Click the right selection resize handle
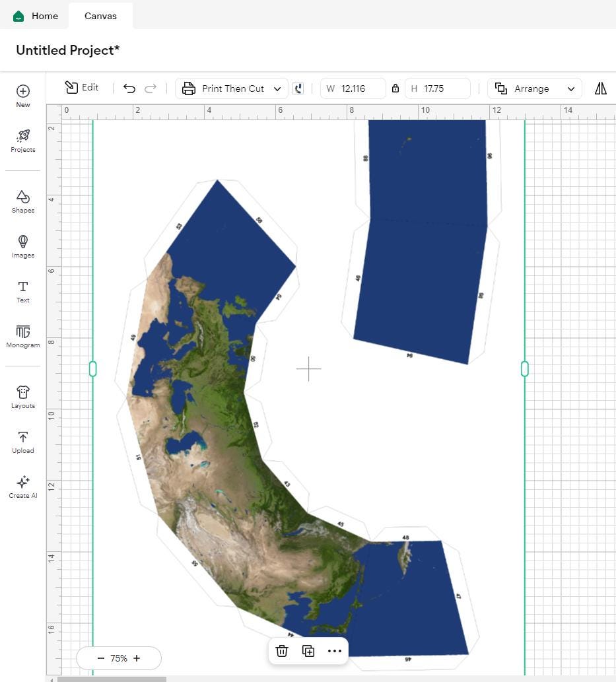616x682 pixels. [x=525, y=369]
